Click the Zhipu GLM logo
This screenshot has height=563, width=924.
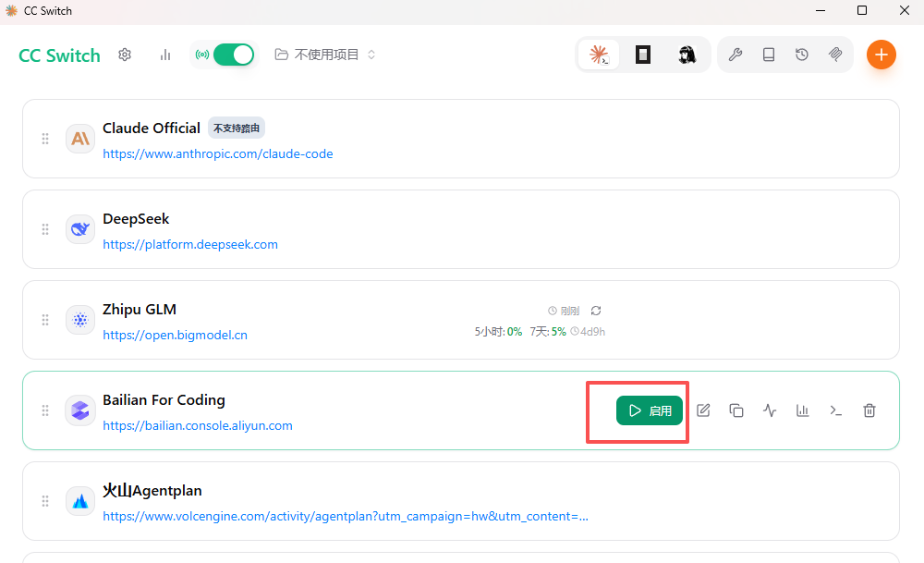[80, 320]
